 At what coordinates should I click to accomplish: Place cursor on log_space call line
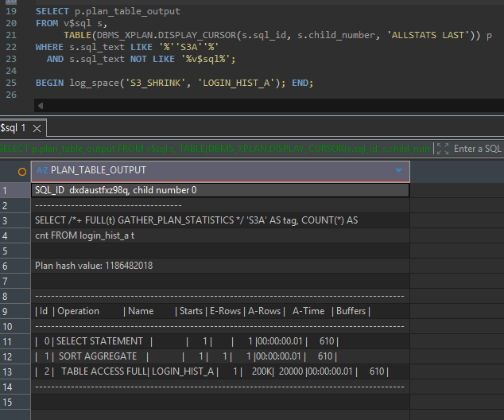pyautogui.click(x=174, y=83)
